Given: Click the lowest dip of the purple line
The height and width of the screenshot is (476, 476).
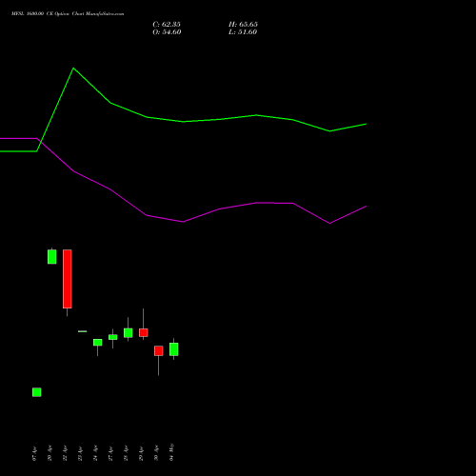Looking at the screenshot, I should (329, 223).
